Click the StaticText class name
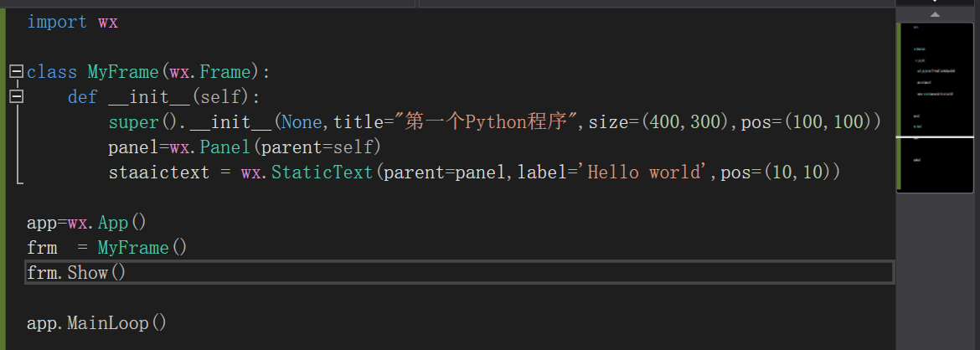The height and width of the screenshot is (350, 980). click(323, 172)
